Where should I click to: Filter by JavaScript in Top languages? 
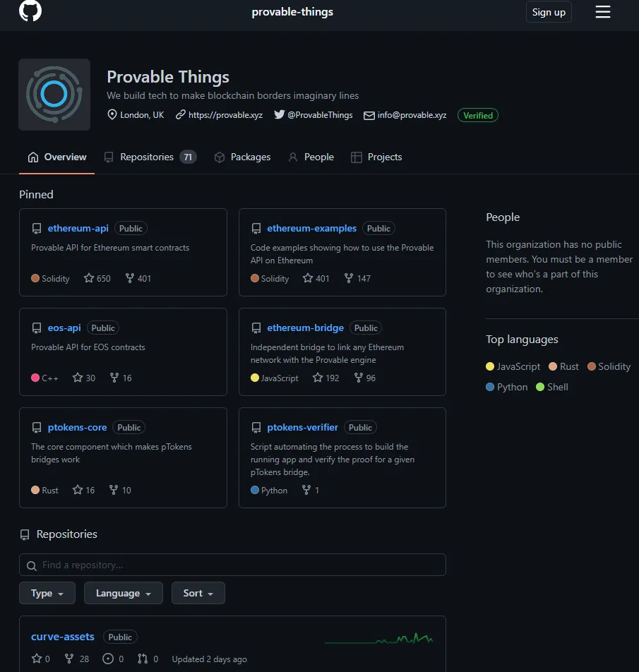(513, 366)
